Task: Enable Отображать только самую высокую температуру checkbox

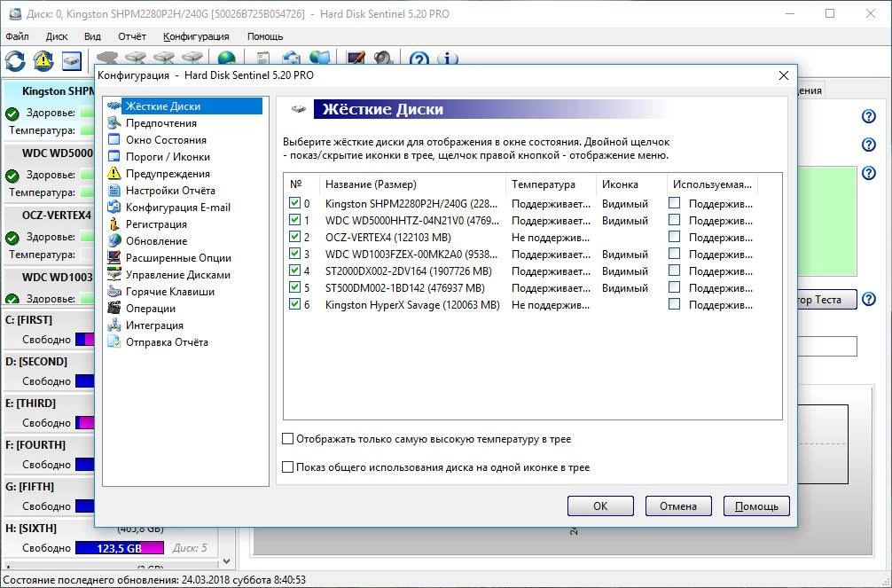Action: coord(288,439)
